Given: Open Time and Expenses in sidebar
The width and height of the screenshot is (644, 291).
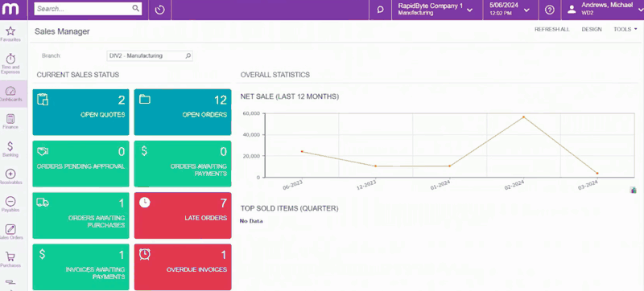Looking at the screenshot, I should pyautogui.click(x=10, y=64).
